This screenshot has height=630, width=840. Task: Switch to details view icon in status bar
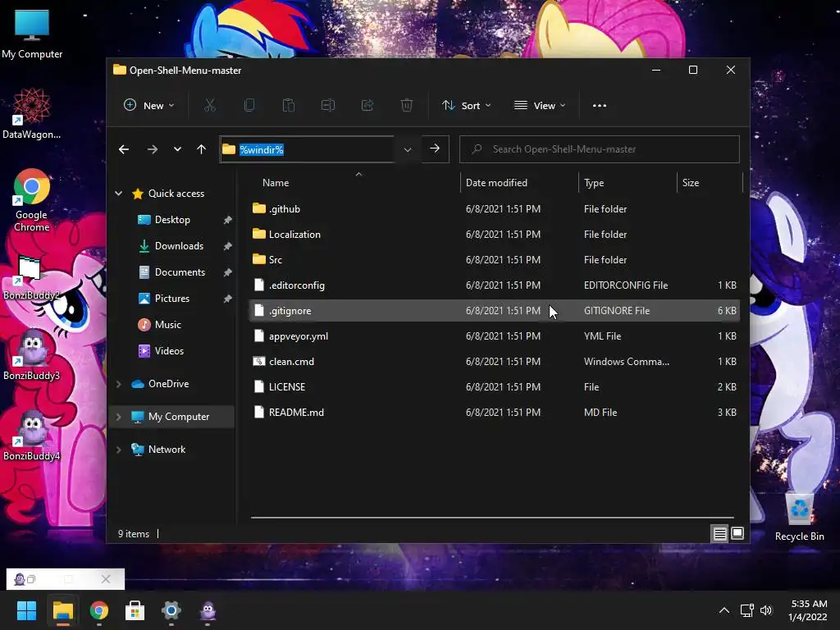pos(719,533)
